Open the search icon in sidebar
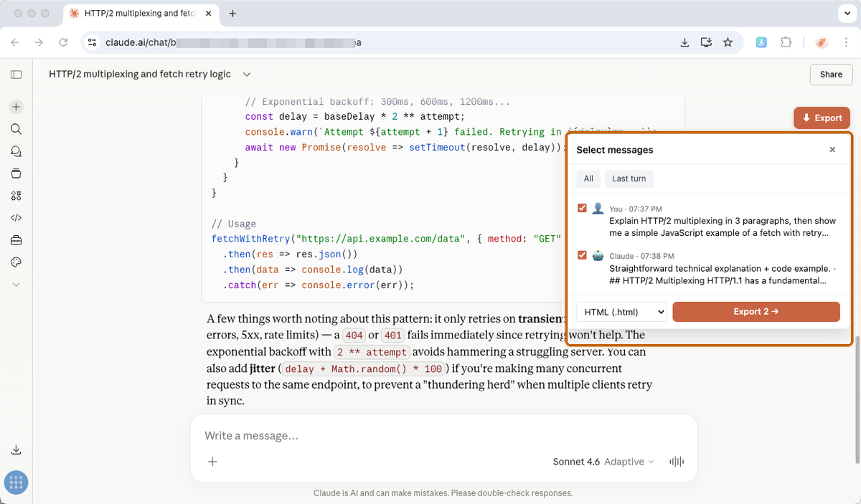Viewport: 861px width, 504px height. pyautogui.click(x=16, y=129)
